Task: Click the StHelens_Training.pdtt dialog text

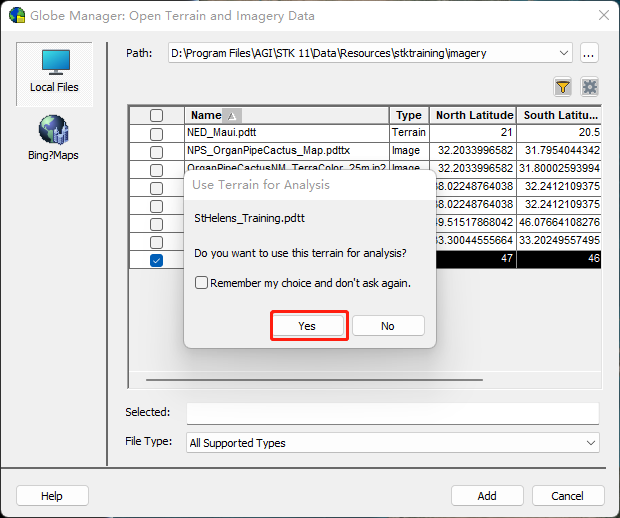Action: [x=250, y=218]
